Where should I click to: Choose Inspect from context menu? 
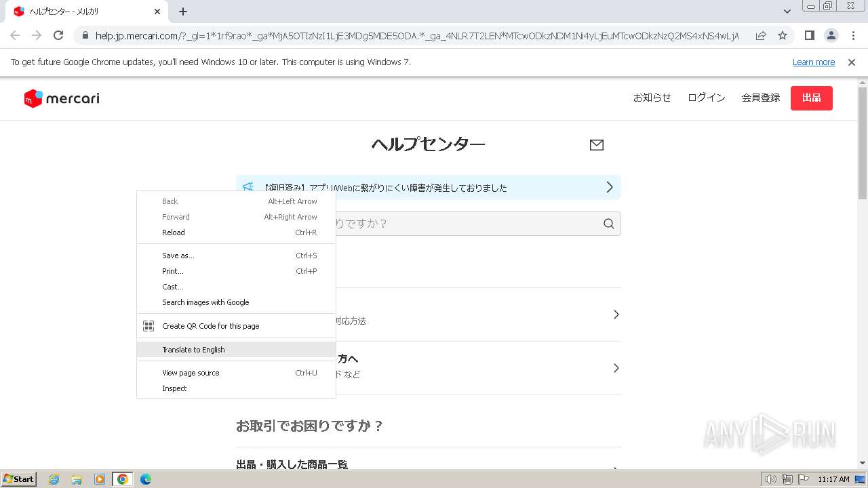click(236, 388)
